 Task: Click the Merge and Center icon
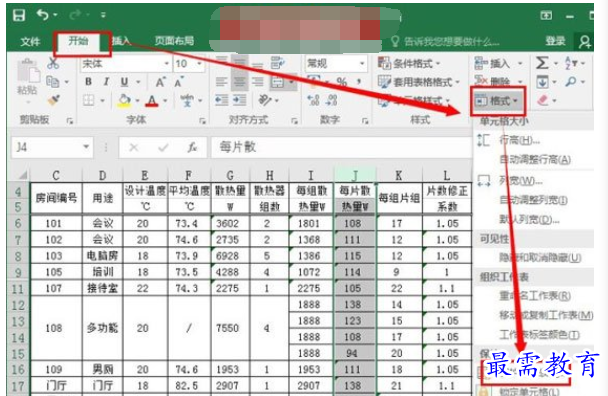[277, 82]
